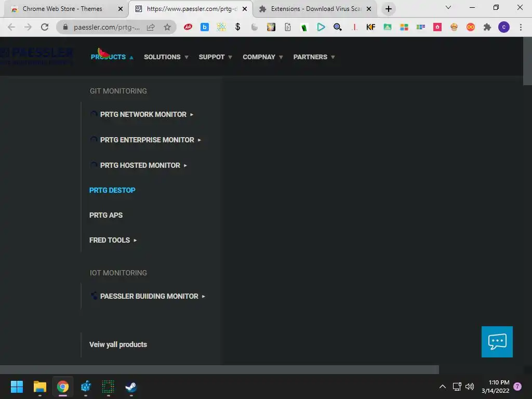Open Steam from the taskbar

pyautogui.click(x=131, y=387)
